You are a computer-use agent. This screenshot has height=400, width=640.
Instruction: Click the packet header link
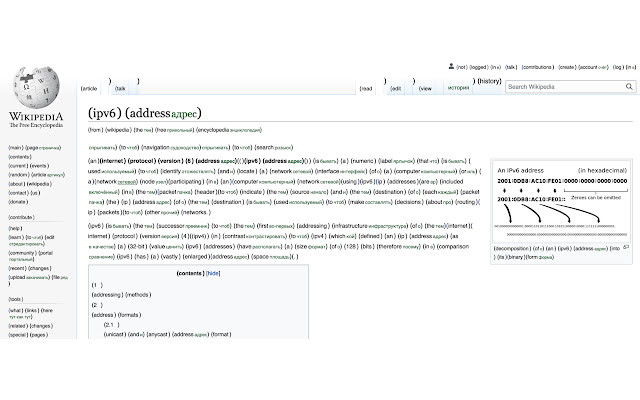point(187,192)
